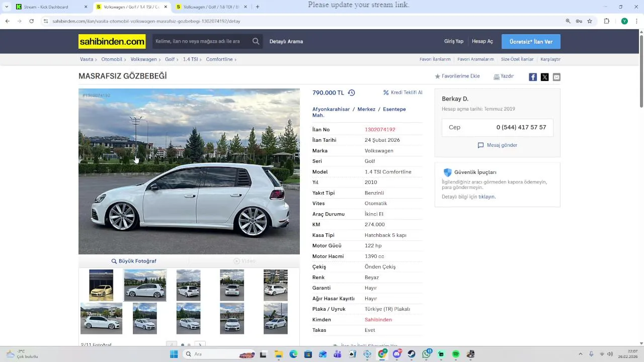Open the Chrome three-dot menu
Viewport: 644px width, 362px height.
(636, 21)
